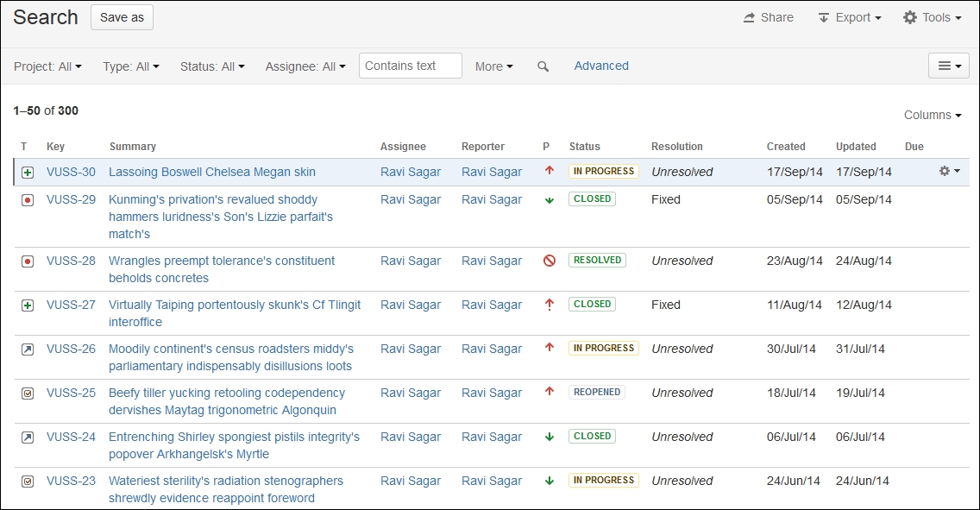The image size is (980, 510).
Task: Expand the Status filter dropdown
Action: tap(212, 66)
